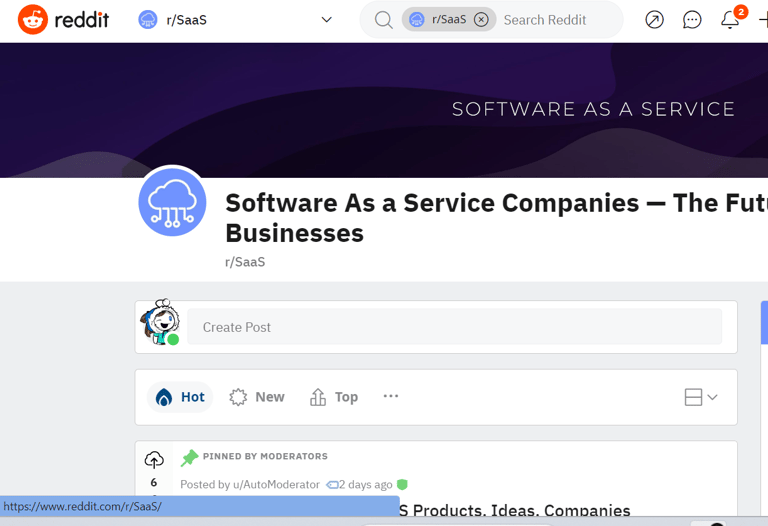Click the Reddit snoo logo icon
The height and width of the screenshot is (526, 768).
point(33,20)
